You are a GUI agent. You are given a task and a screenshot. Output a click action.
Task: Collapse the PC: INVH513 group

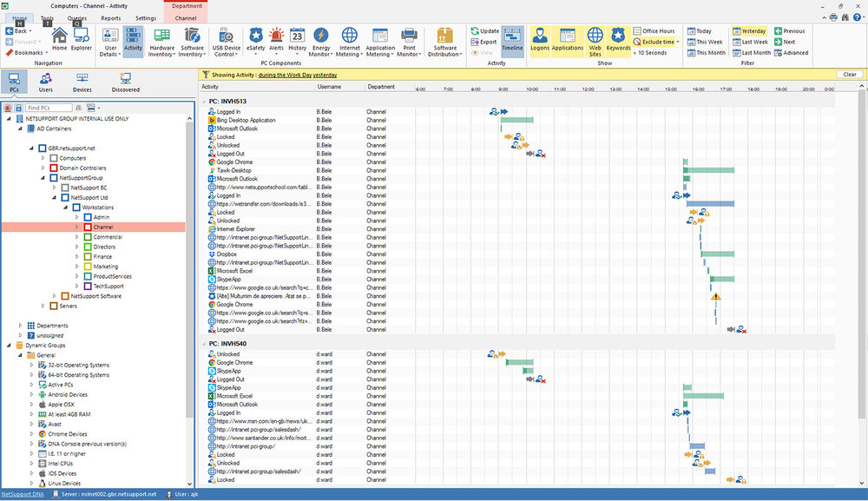coord(204,102)
